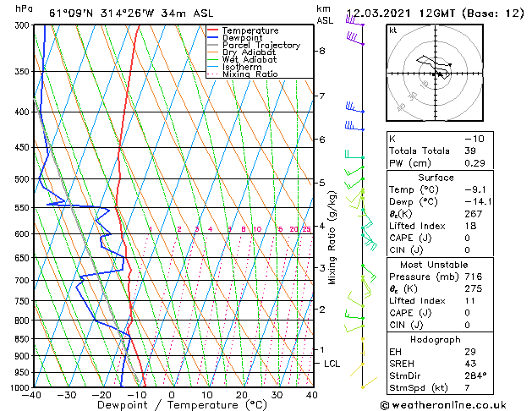This screenshot has height=411, width=532.
Task: Select the 'Wet Adiabat' legend label
Action: [x=250, y=60]
